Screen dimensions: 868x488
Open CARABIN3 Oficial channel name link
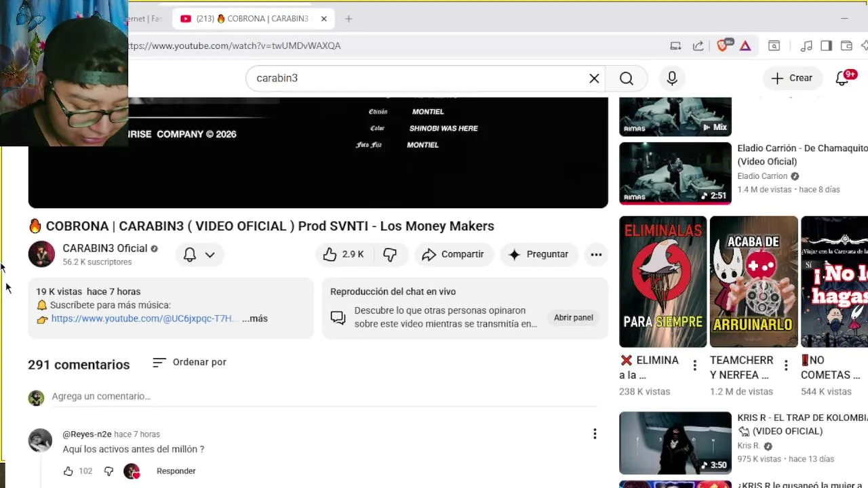[x=105, y=248]
